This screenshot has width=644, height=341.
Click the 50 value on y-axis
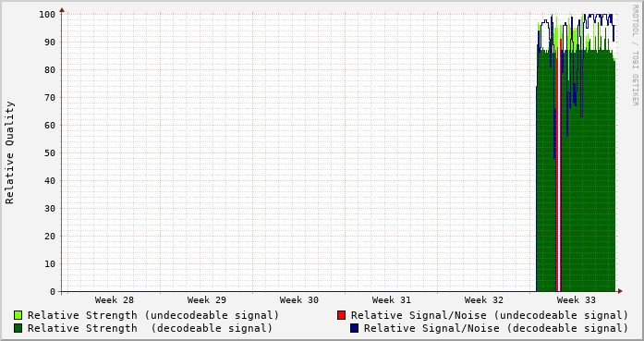50,153
